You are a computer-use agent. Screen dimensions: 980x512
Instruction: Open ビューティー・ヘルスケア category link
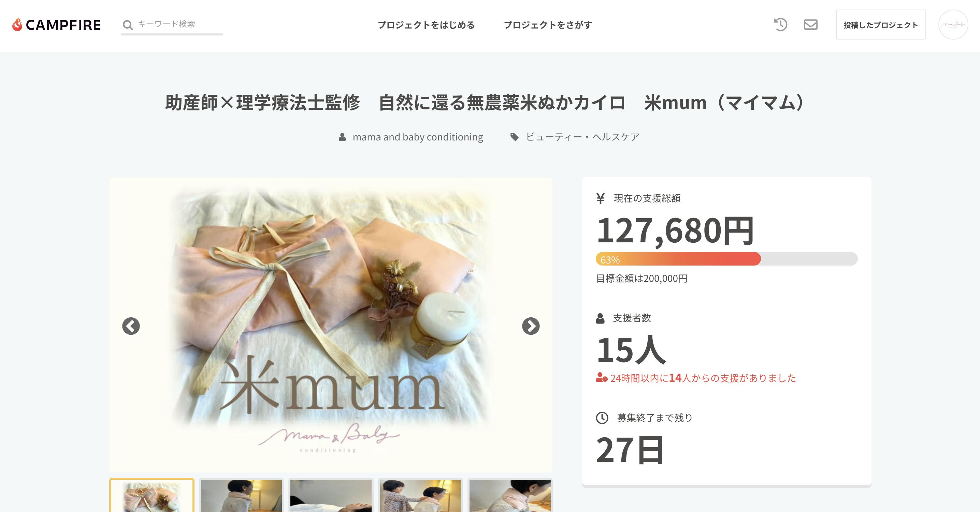coord(582,137)
